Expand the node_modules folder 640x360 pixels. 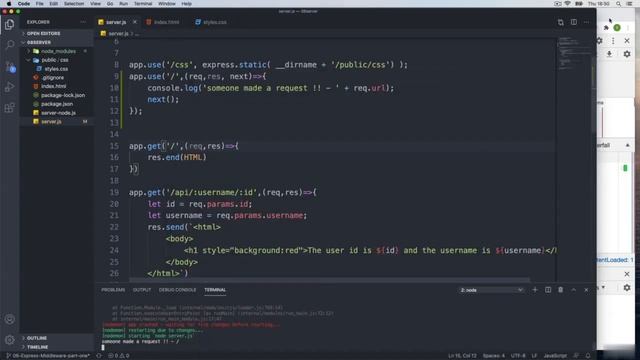[58, 51]
